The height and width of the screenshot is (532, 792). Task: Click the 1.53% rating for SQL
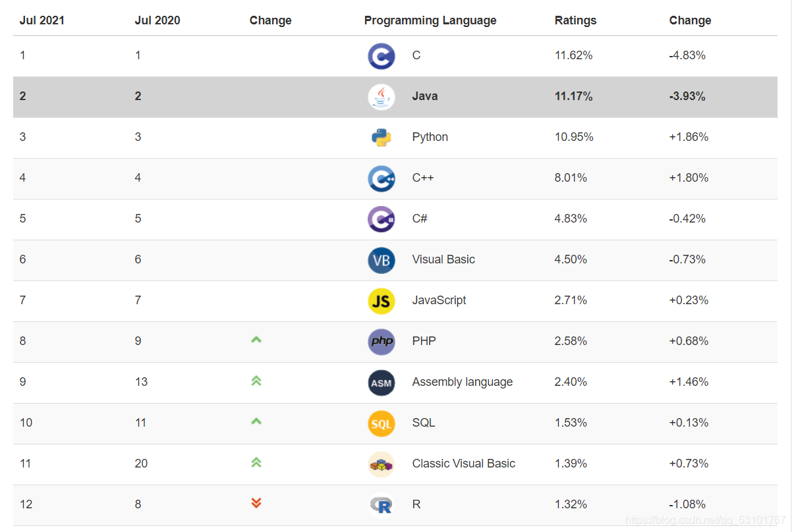point(571,423)
